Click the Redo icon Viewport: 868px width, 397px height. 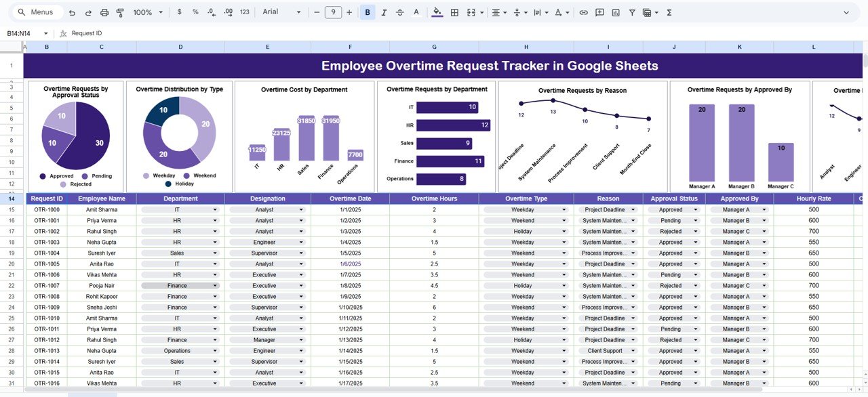88,12
